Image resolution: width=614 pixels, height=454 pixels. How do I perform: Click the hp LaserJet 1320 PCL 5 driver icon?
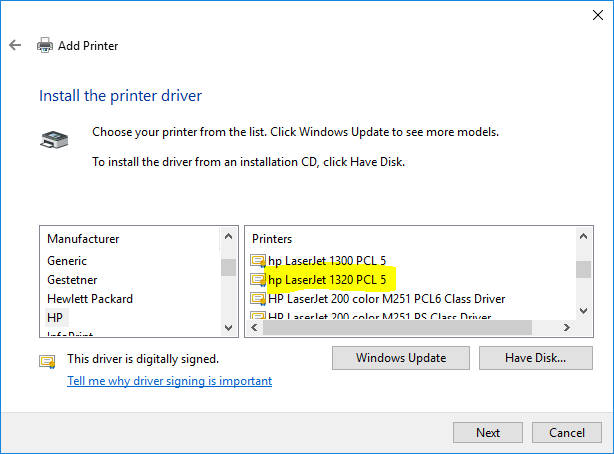point(258,280)
